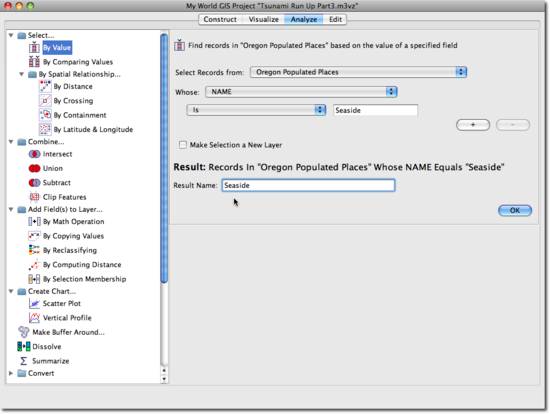Click the tree panel vertical scrollbar thumb

pyautogui.click(x=164, y=158)
